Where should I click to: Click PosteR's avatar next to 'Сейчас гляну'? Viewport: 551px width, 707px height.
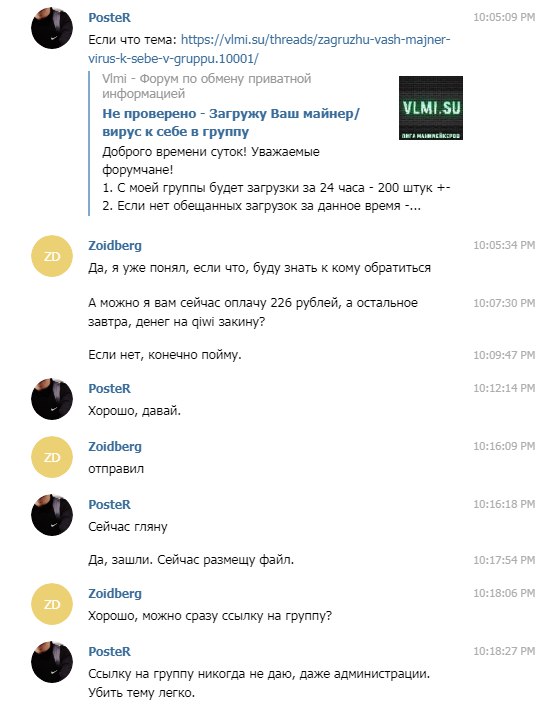tap(52, 515)
